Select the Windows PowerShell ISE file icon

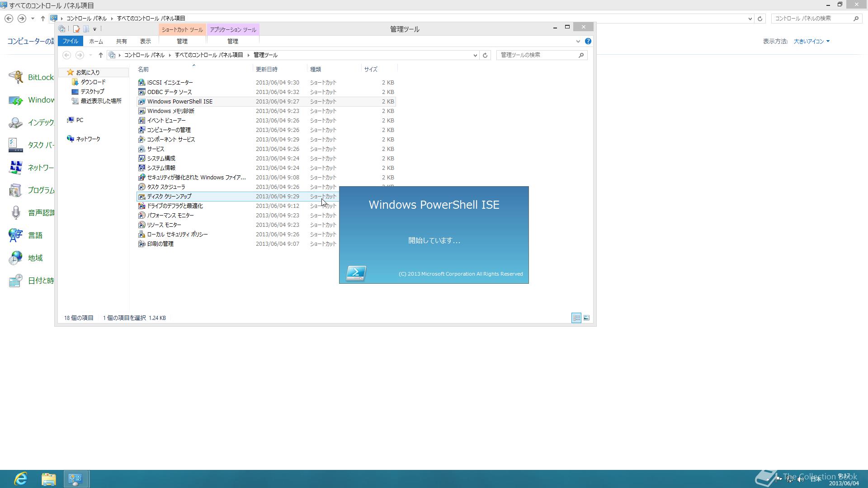[142, 102]
